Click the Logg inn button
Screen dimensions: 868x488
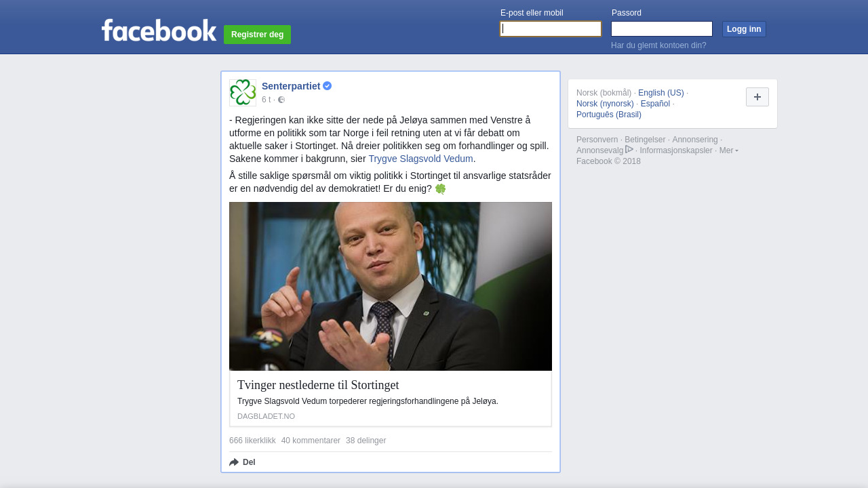(744, 29)
